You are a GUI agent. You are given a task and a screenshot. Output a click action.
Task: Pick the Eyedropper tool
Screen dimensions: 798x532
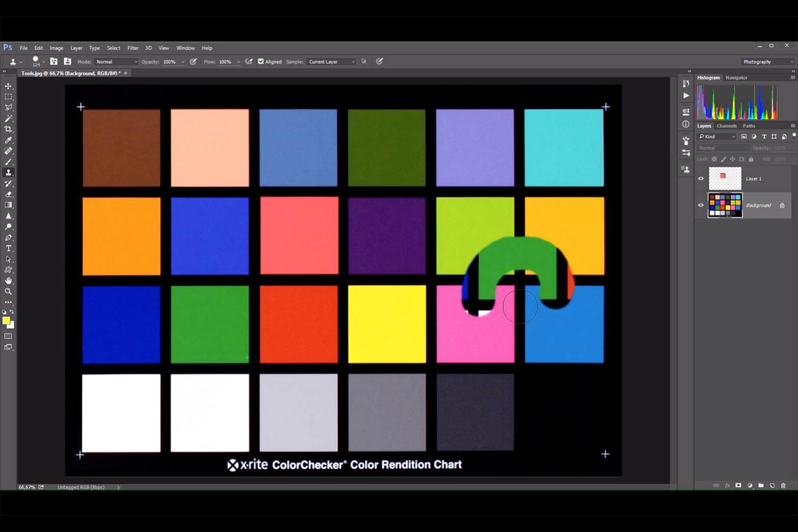(9, 140)
